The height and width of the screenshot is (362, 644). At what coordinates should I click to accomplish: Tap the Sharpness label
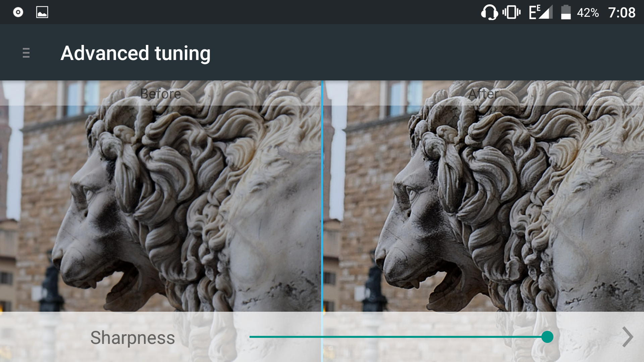click(x=132, y=338)
